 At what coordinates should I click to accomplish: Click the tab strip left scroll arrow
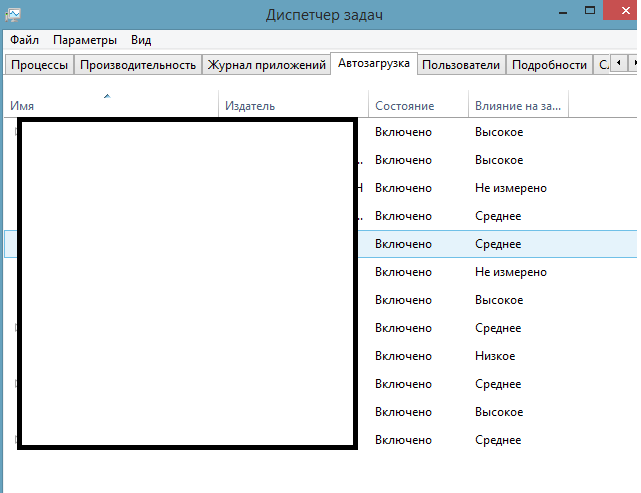[619, 63]
